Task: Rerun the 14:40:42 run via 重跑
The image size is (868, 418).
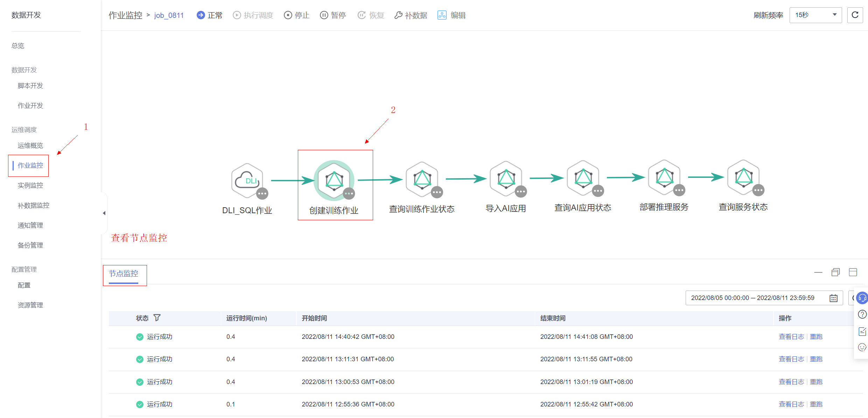Action: point(816,337)
